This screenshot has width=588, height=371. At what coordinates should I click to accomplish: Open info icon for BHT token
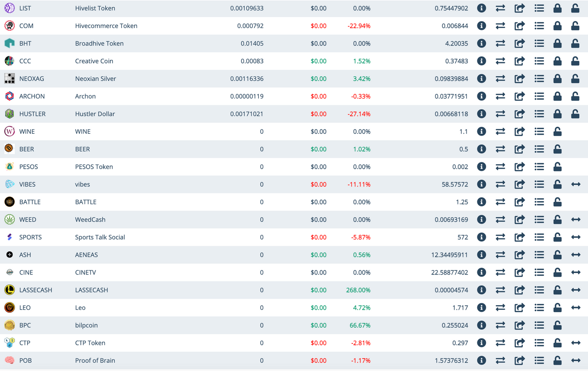tap(481, 44)
